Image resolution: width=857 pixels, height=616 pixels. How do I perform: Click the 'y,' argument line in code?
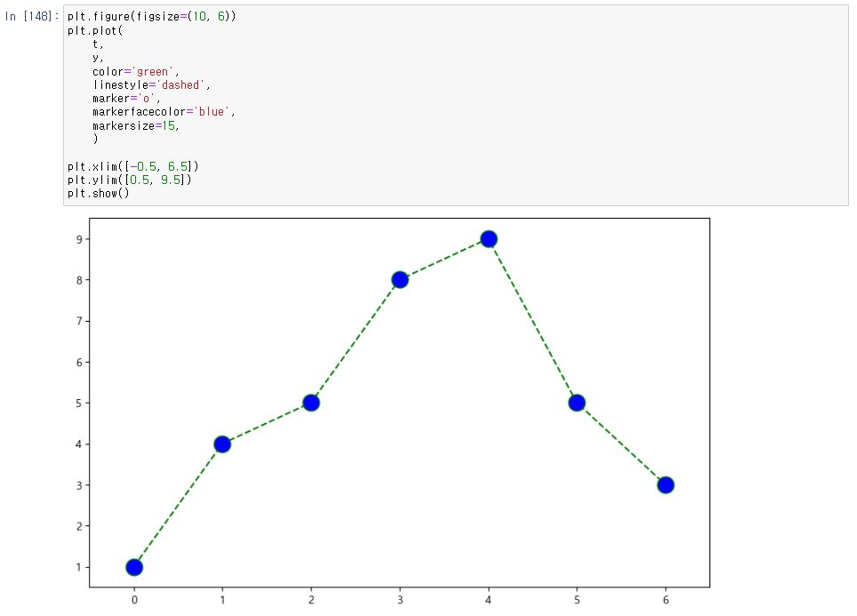click(x=98, y=58)
